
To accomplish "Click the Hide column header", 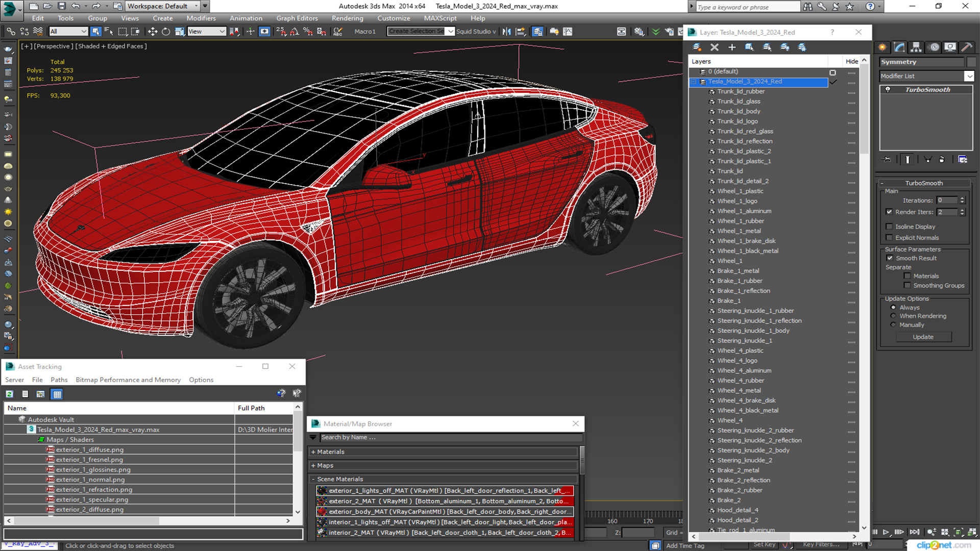I will point(851,61).
